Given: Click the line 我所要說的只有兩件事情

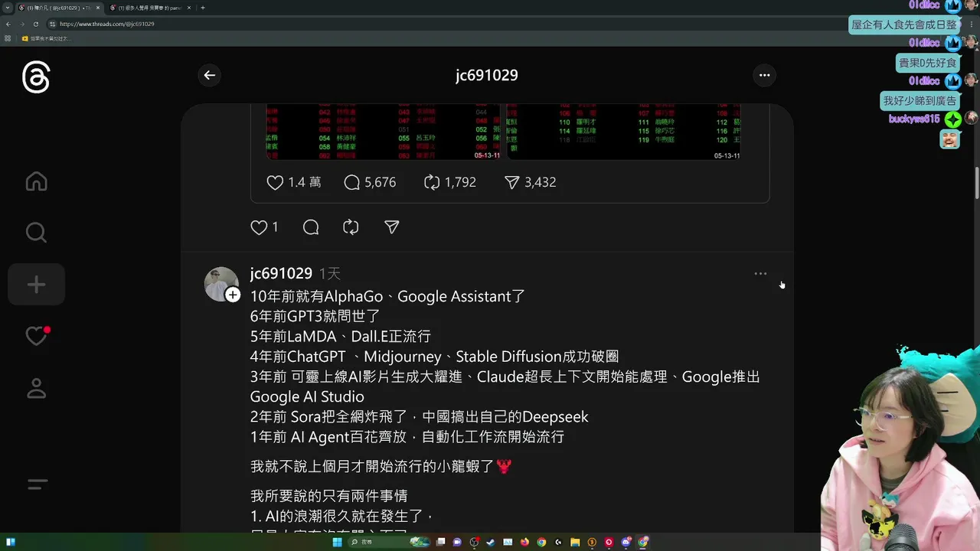Looking at the screenshot, I should click(x=329, y=496).
